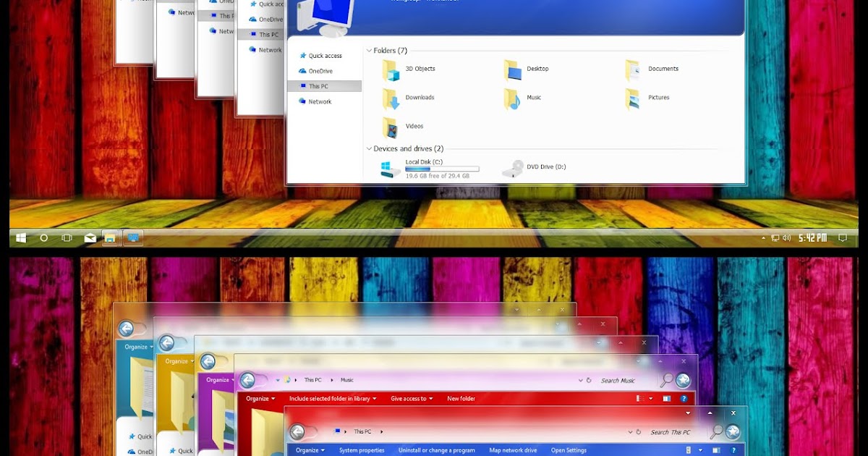Toggle preview pane in bottom This PC window
The height and width of the screenshot is (456, 868).
[x=716, y=450]
